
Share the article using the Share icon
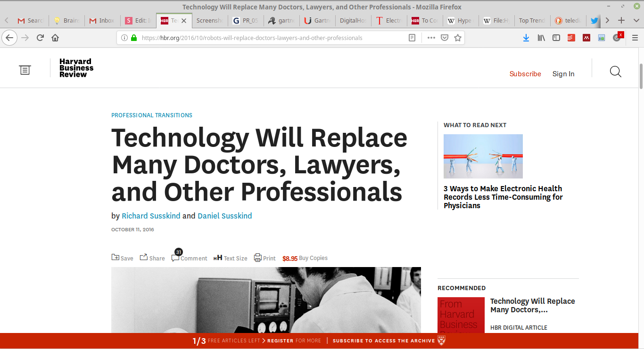click(144, 257)
